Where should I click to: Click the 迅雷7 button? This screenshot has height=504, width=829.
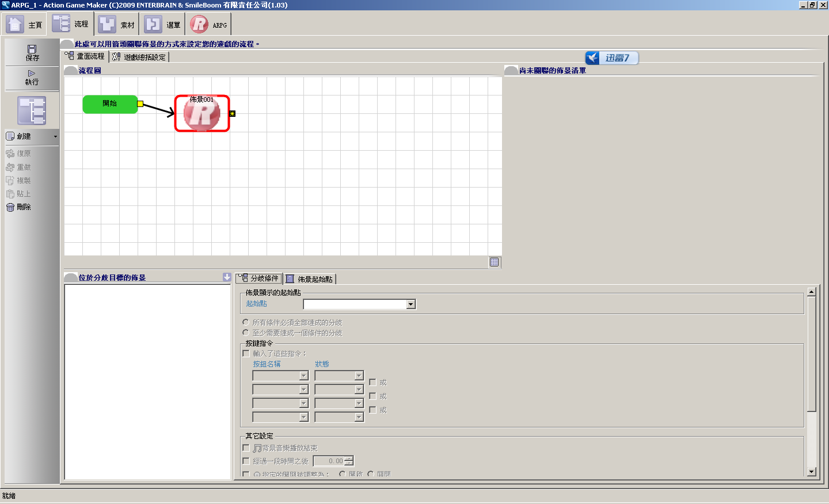coord(612,58)
